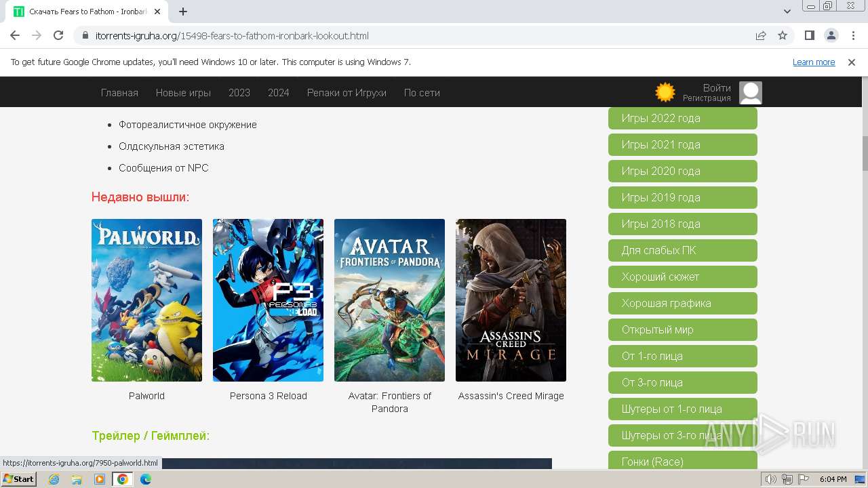The height and width of the screenshot is (488, 868).
Task: Click the share page icon in address bar
Action: [761, 35]
